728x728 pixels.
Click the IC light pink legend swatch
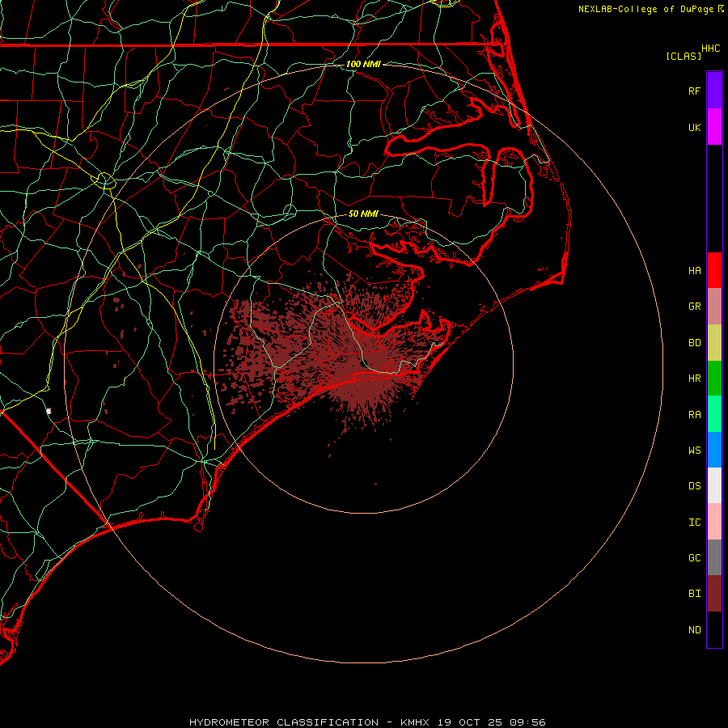[x=714, y=522]
